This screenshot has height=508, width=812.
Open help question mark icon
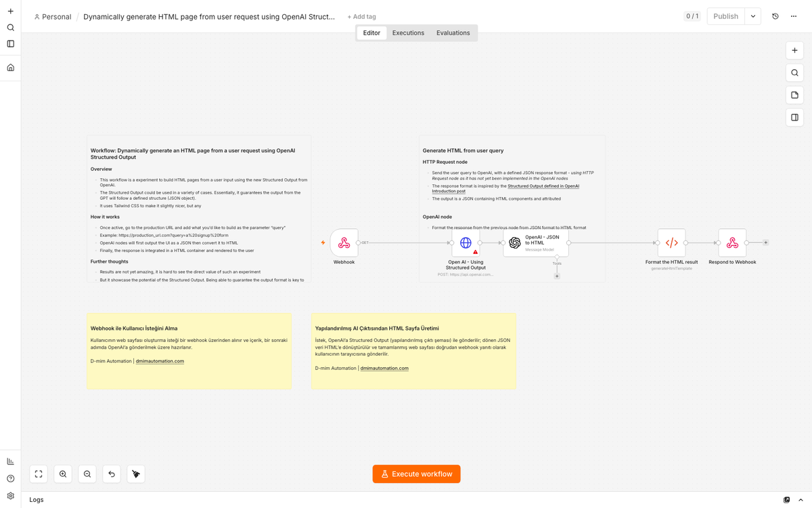coord(10,479)
